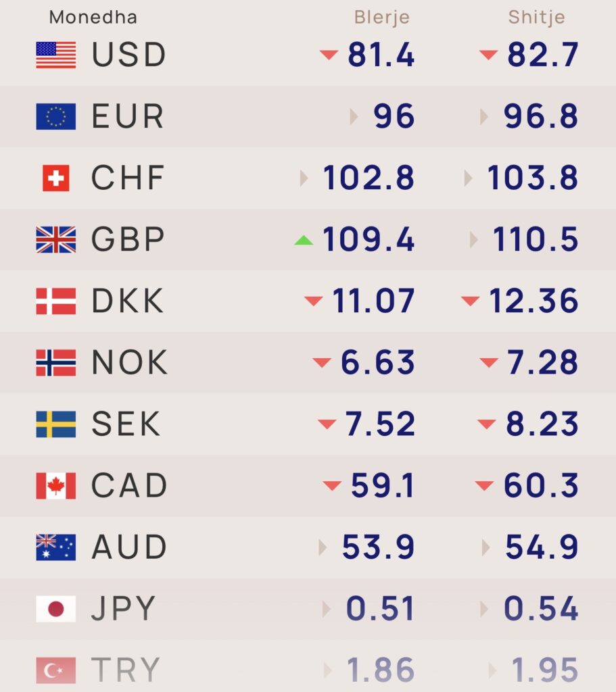Click the green up arrow beside GBP buy rate

304,240
